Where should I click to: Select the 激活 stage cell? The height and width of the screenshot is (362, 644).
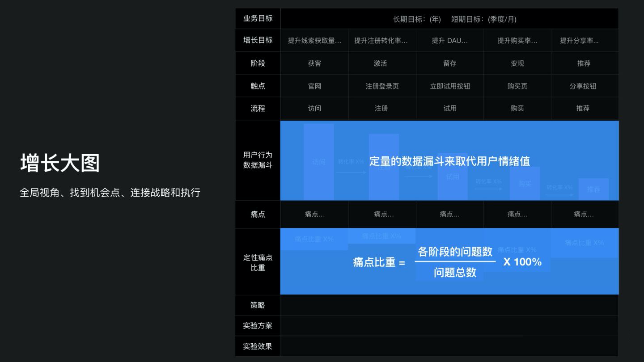[x=381, y=63]
